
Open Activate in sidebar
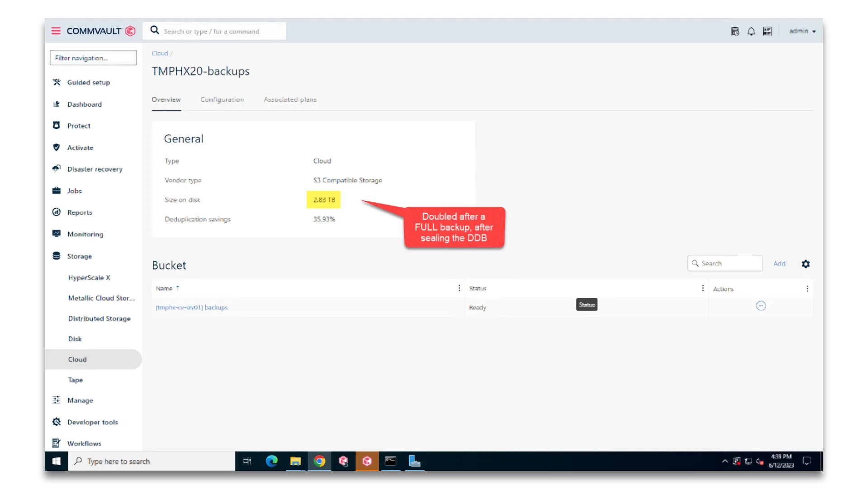80,148
